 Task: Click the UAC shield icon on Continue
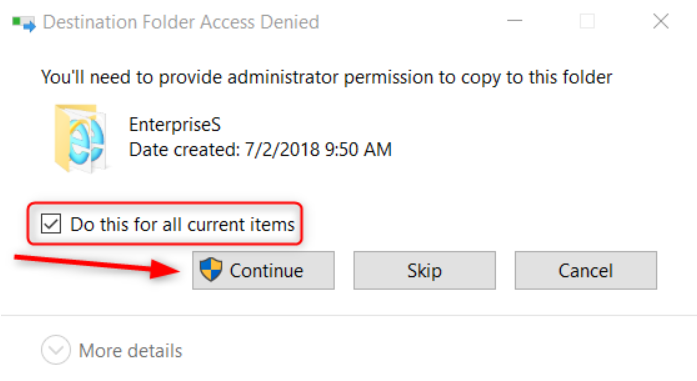[211, 270]
